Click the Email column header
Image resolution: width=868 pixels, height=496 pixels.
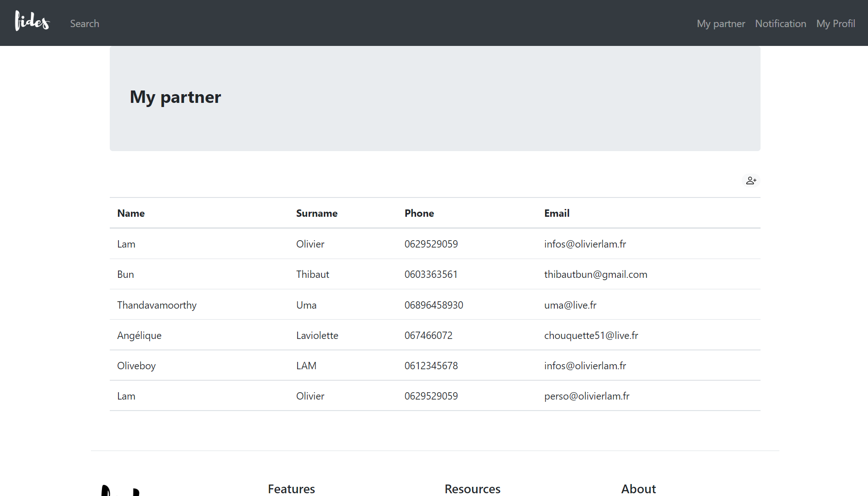click(557, 213)
